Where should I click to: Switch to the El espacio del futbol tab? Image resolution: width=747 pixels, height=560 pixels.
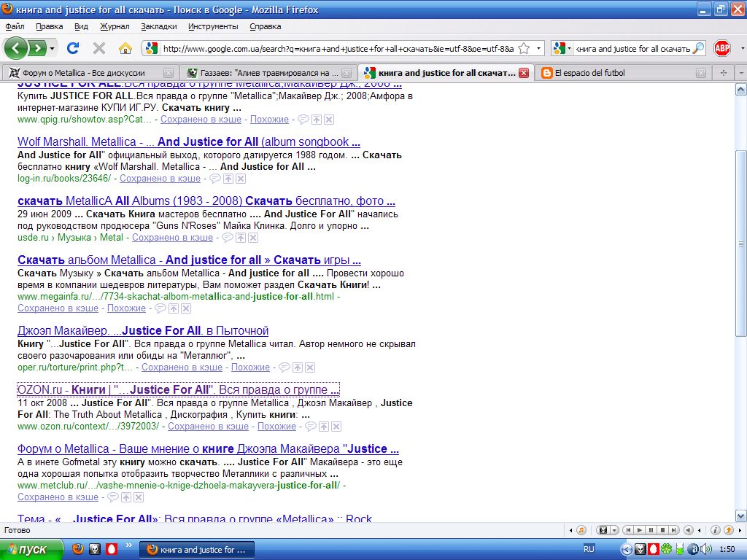[x=620, y=73]
